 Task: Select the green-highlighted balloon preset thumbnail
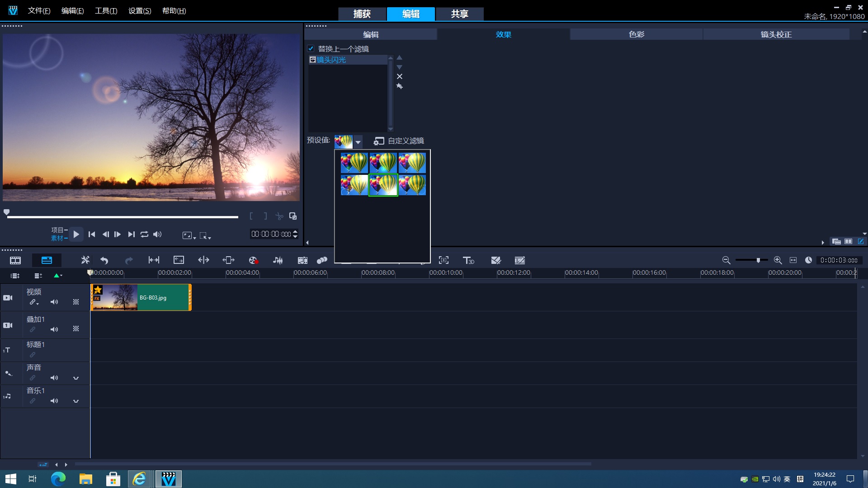point(383,185)
